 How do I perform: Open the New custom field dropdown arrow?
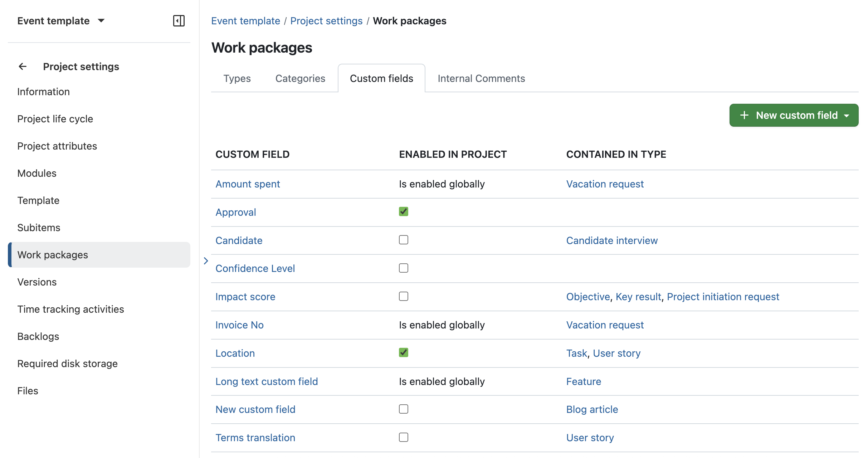[x=847, y=115]
